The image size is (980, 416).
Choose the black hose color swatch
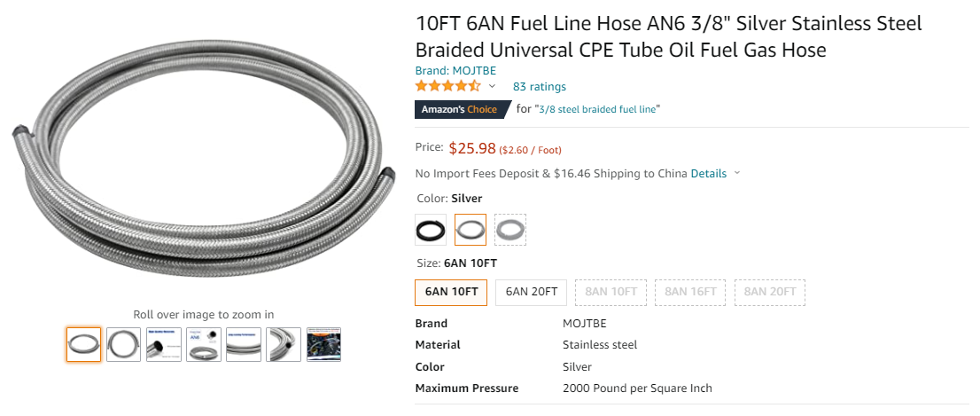click(x=431, y=230)
